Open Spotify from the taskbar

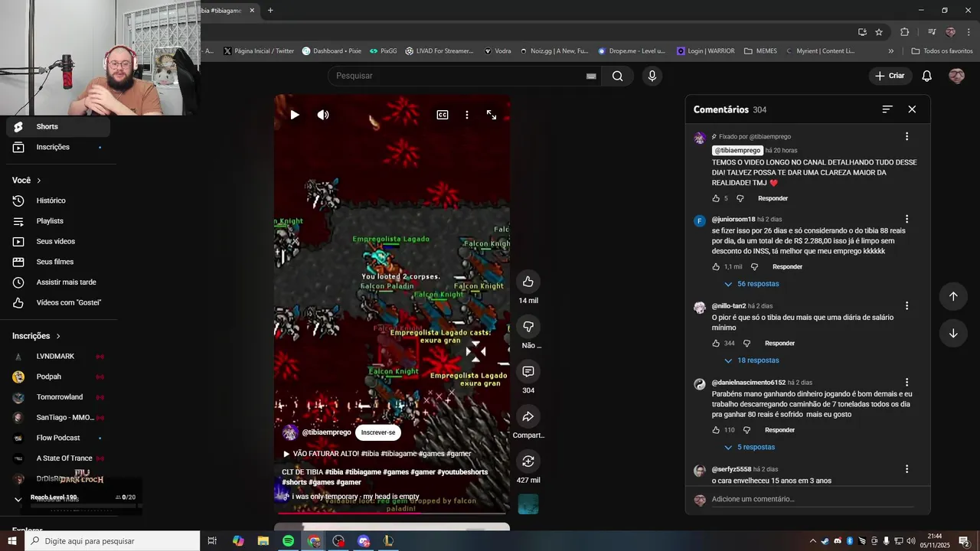288,541
